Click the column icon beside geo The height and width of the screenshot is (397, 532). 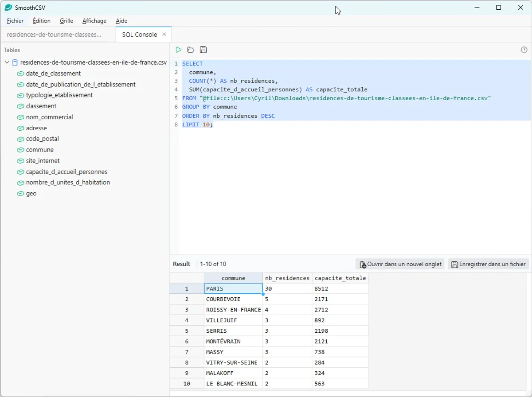click(20, 193)
